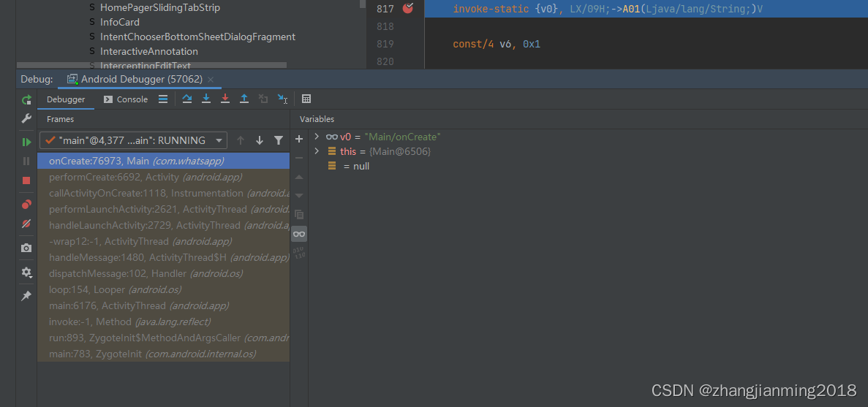Viewport: 868px width, 407px height.
Task: Toggle breakpoint on line 817
Action: [408, 8]
